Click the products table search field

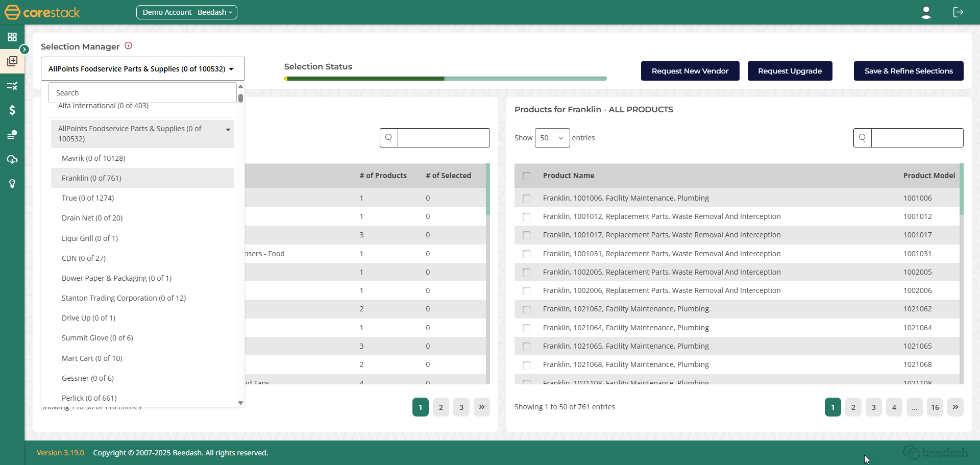(917, 138)
